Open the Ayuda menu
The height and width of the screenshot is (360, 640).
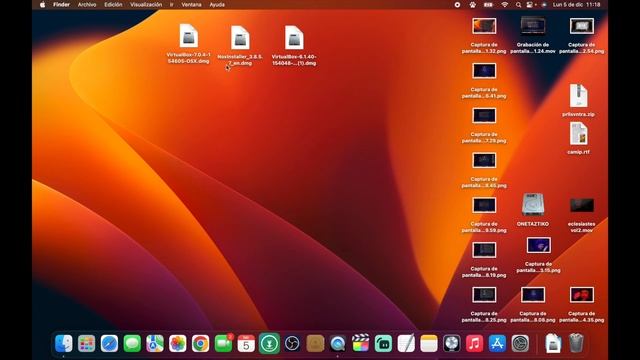(217, 5)
